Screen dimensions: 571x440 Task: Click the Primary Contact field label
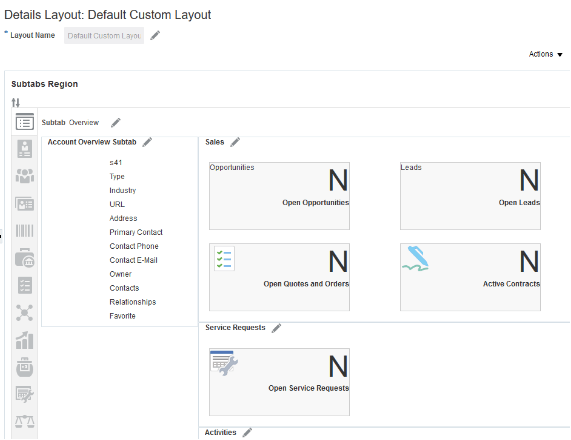click(136, 232)
